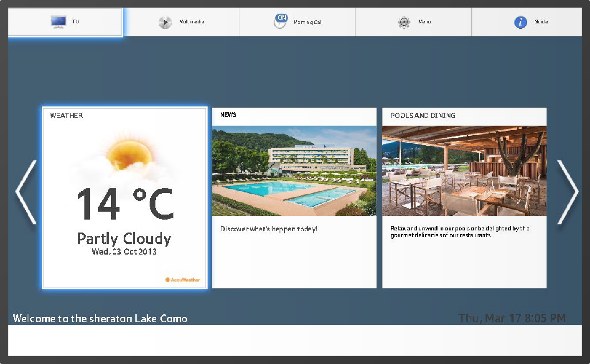Click 'Discover what's happen today!' text
Screen dimensions: 590x364
[269, 229]
